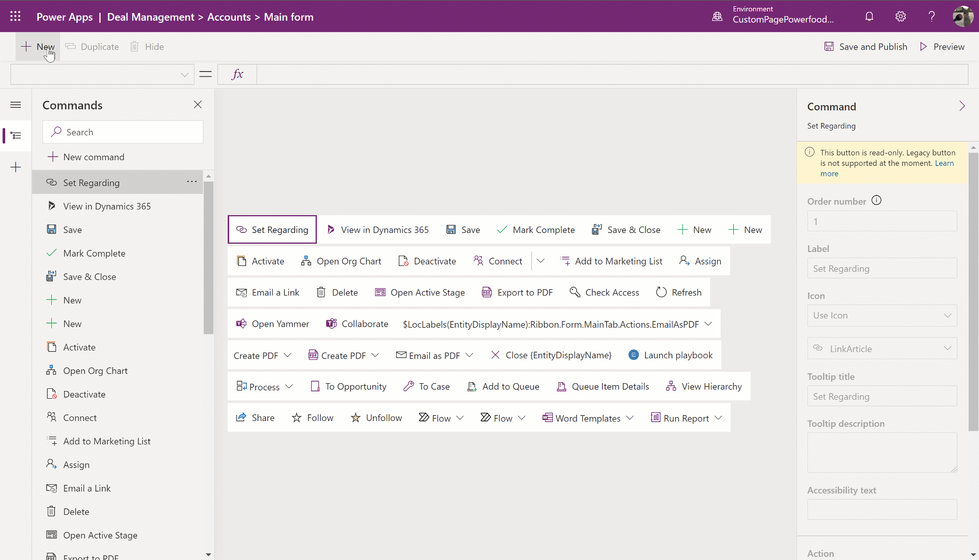Click Save and Publish
Image resolution: width=979 pixels, height=560 pixels.
[x=866, y=47]
